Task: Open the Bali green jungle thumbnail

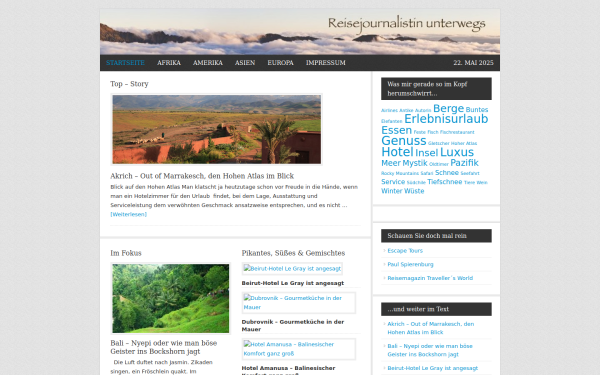Action: pos(171,298)
